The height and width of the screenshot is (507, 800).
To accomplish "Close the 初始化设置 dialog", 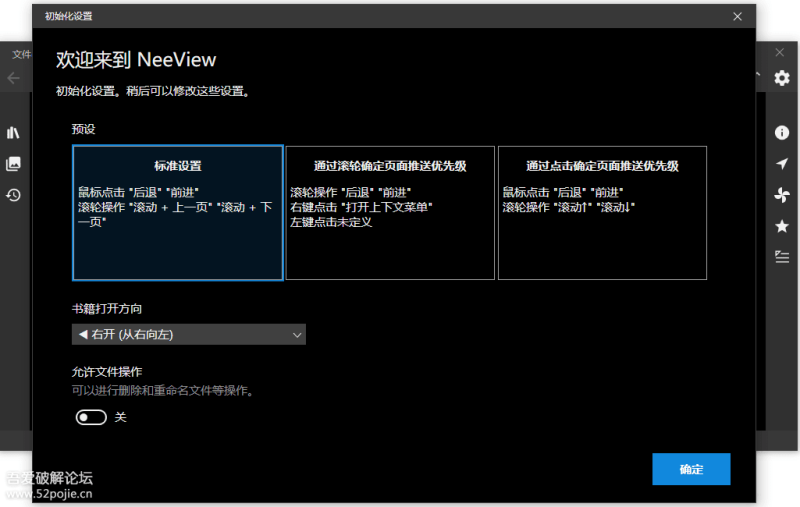I will [737, 16].
